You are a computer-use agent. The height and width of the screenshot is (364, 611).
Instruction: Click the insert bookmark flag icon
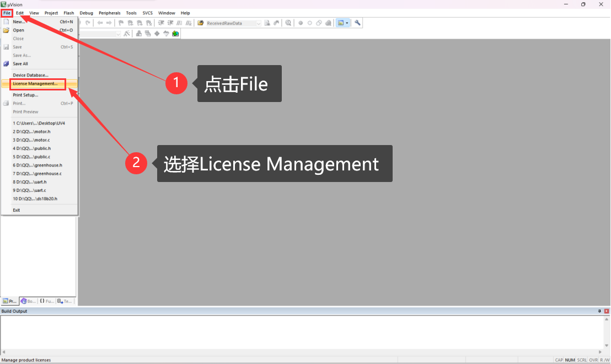click(121, 23)
